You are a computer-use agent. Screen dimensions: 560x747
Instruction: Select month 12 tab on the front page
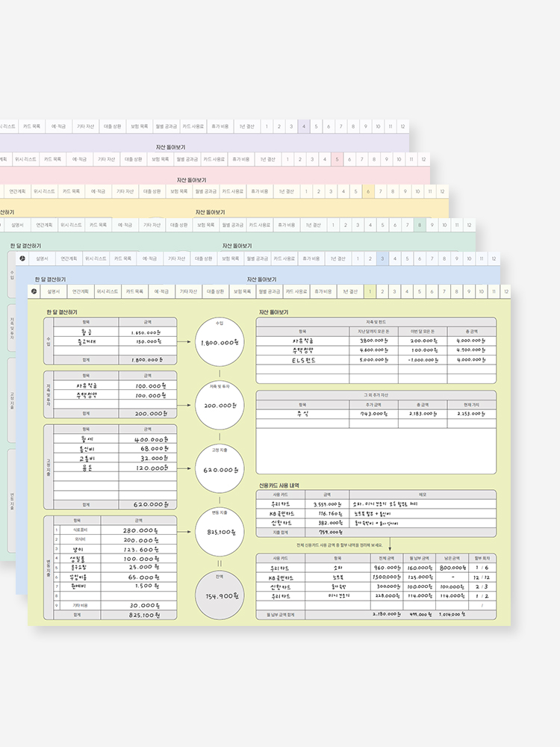coord(506,291)
